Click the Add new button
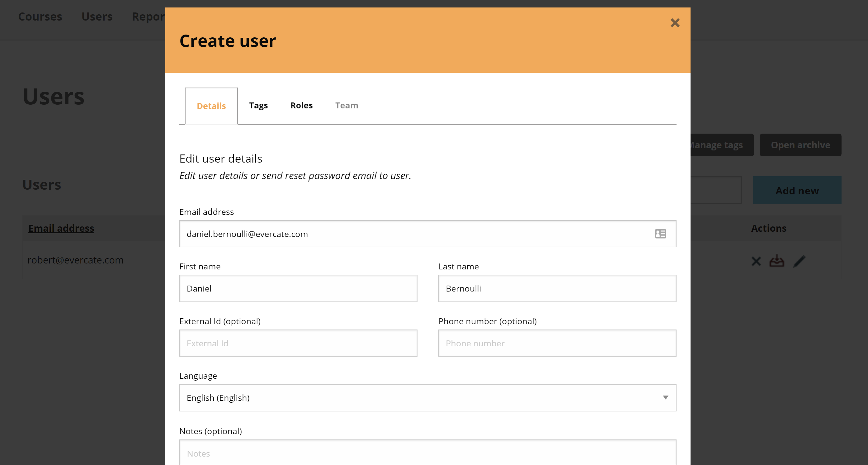Image resolution: width=868 pixels, height=465 pixels. point(797,190)
